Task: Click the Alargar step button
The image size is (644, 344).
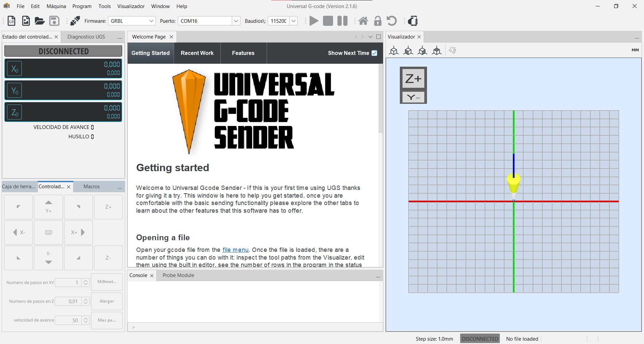Action: (x=107, y=301)
